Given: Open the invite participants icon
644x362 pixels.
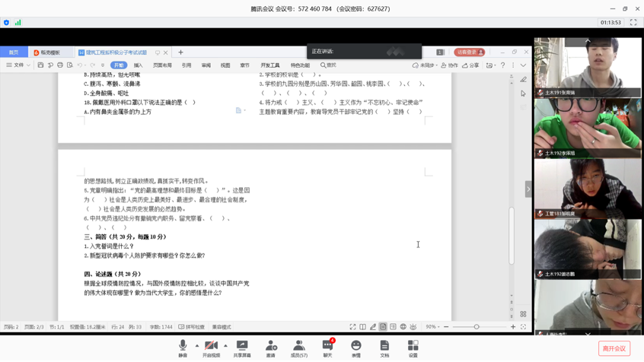Looking at the screenshot, I should pos(271,348).
